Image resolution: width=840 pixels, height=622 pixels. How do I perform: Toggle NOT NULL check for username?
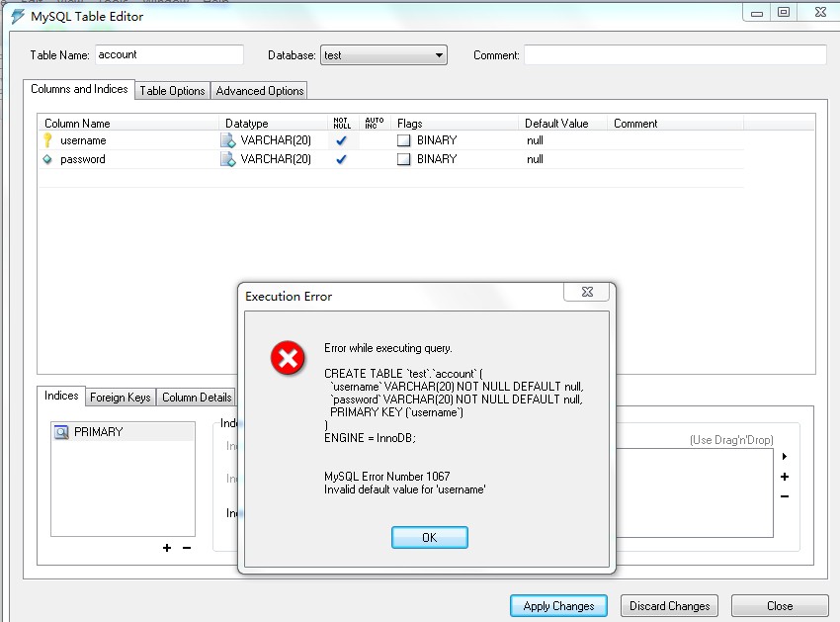[341, 141]
